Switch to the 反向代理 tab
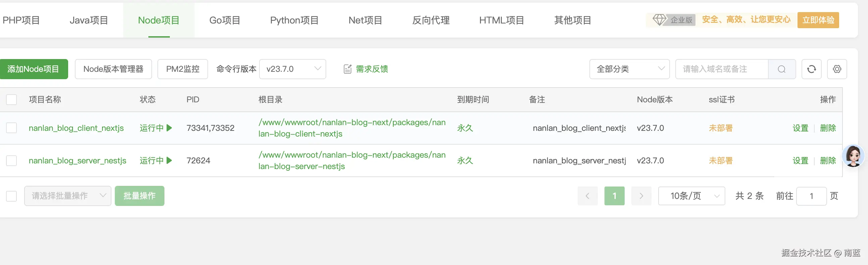This screenshot has width=868, height=265. [x=431, y=20]
